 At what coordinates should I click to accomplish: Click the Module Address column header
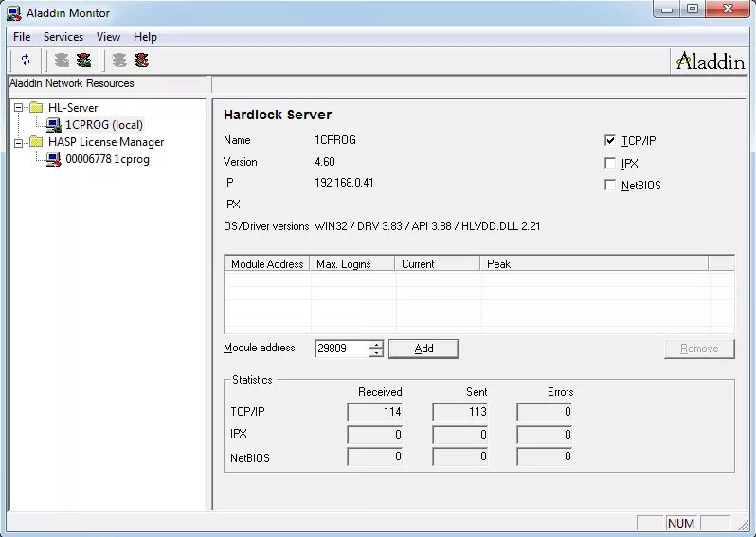pyautogui.click(x=267, y=263)
